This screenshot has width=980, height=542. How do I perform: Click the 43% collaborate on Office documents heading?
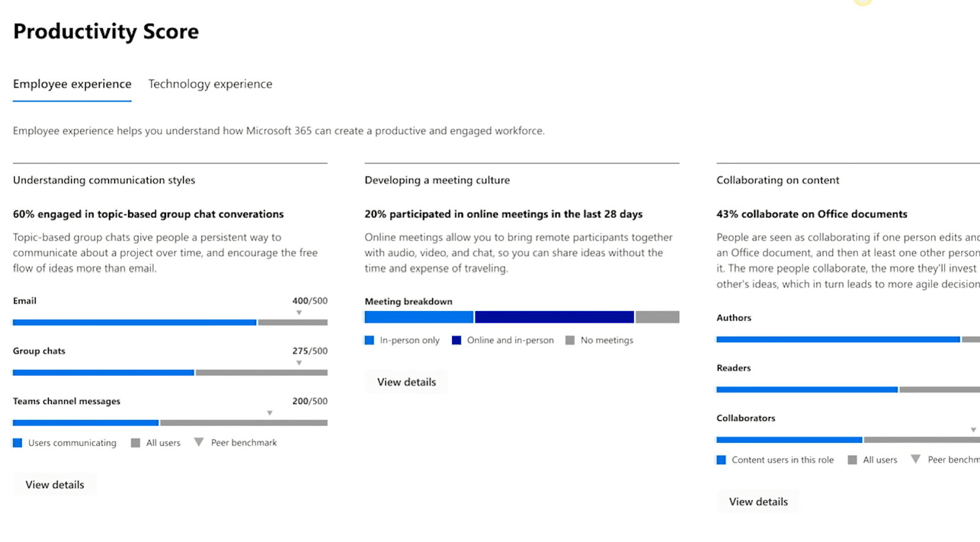point(812,214)
